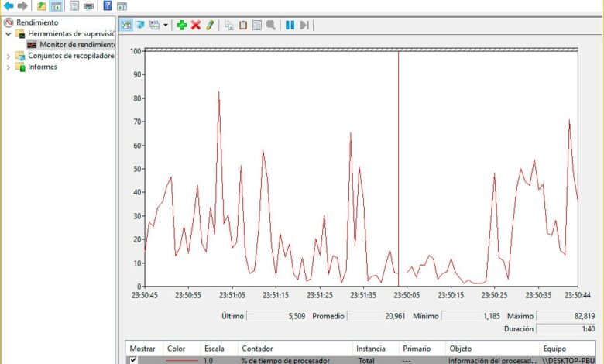Go back with the blue left arrow

click(9, 5)
